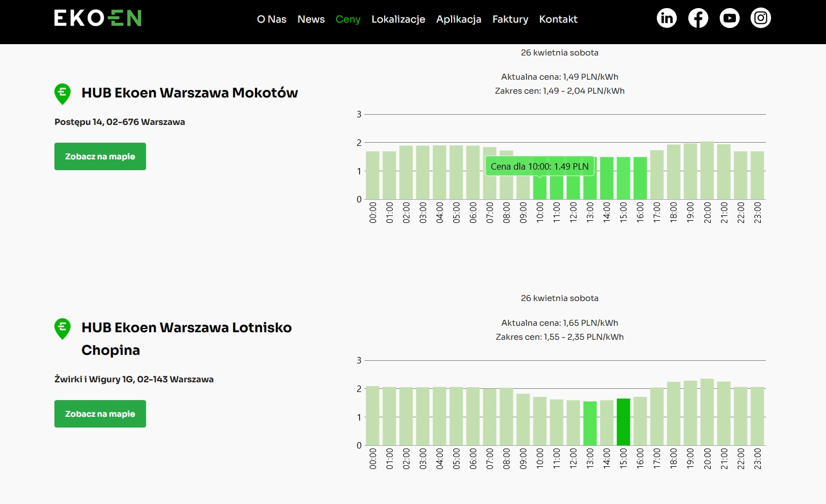
Task: Open the Ekoen LinkedIn page icon
Action: [x=667, y=18]
